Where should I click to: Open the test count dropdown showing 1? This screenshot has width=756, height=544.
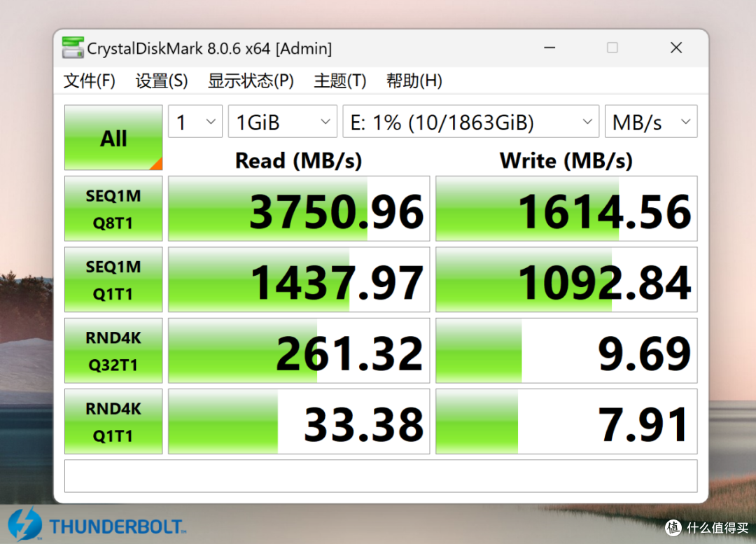point(195,122)
